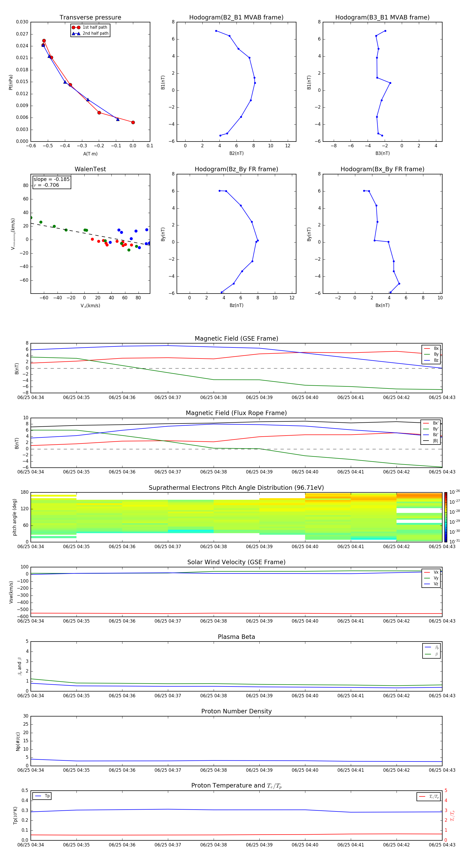
Task: Select the green β legend entry in Plasma Beta
Action: point(431,654)
